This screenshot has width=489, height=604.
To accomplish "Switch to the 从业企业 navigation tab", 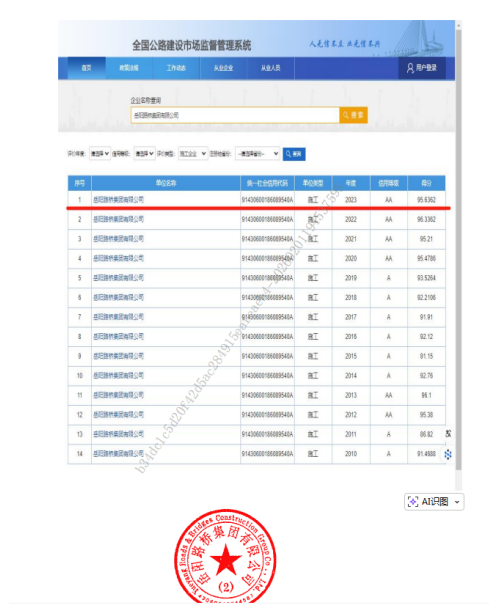I will tap(223, 68).
